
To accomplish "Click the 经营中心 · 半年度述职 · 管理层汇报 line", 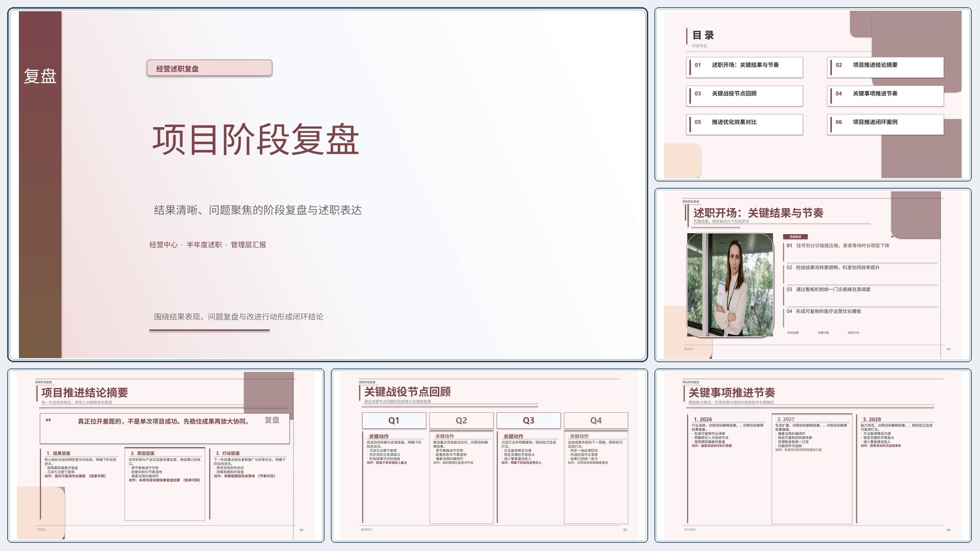I will 208,245.
